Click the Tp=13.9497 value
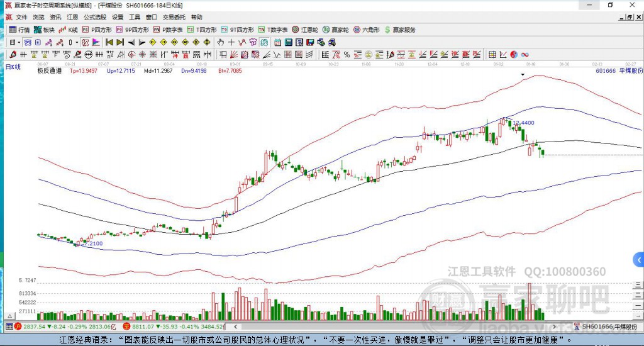Viewport: 644px width, 346px height. (84, 70)
